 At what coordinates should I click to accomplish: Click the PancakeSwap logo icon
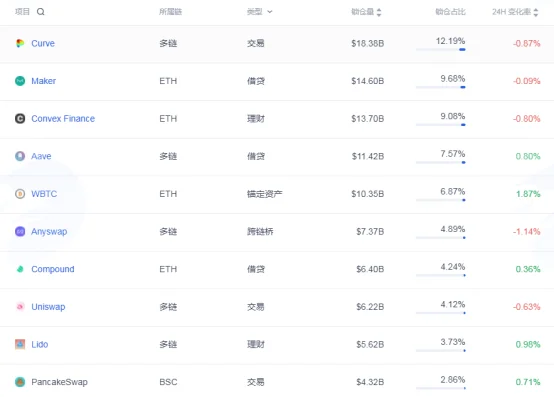coord(20,382)
